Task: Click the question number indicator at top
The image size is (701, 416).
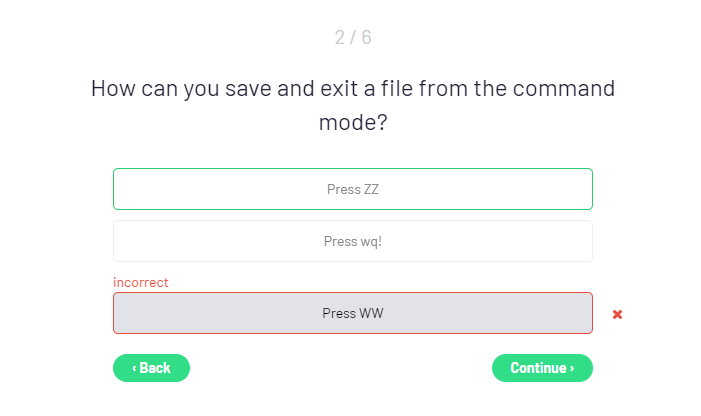Action: 353,38
